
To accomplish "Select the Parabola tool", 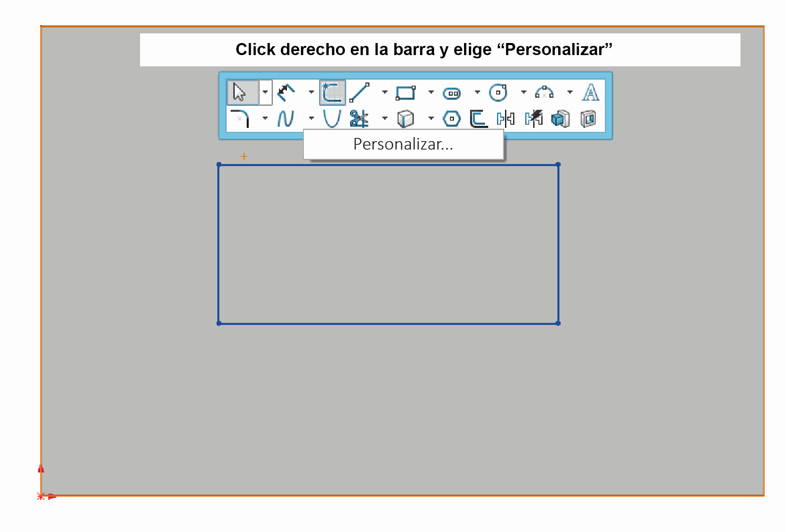I will click(332, 119).
